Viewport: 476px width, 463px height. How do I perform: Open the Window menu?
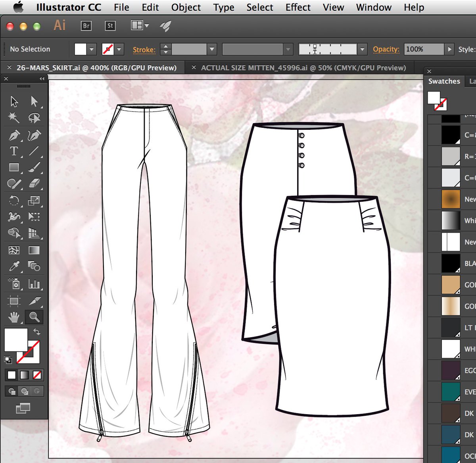[374, 7]
